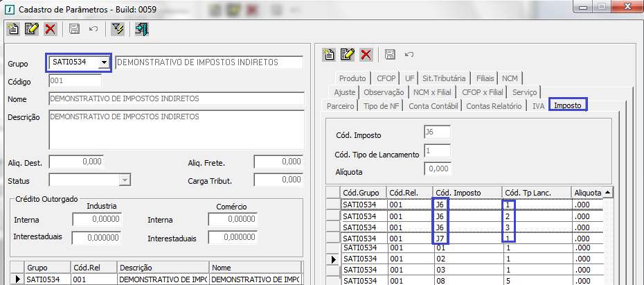
Task: Click the Edit record icon in main toolbar
Action: coord(32,29)
